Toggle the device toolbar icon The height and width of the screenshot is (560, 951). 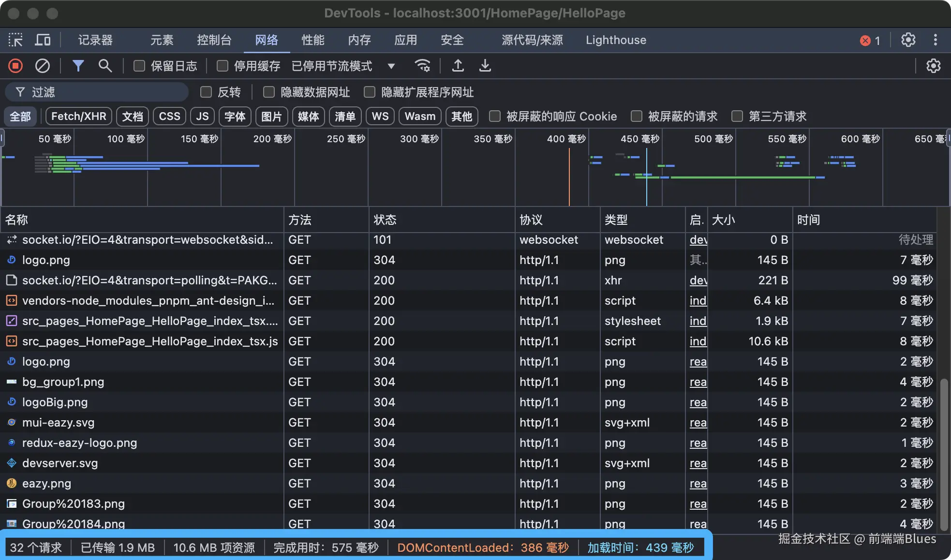pyautogui.click(x=43, y=40)
